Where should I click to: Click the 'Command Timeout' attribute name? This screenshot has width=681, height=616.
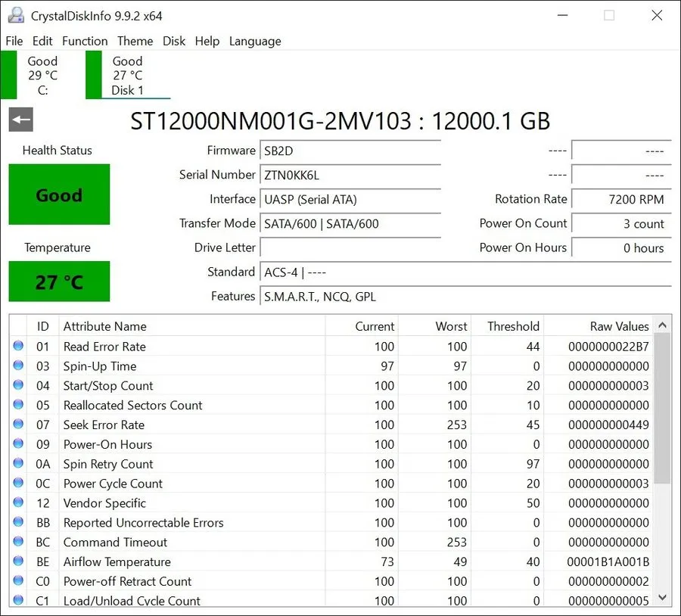coord(115,542)
